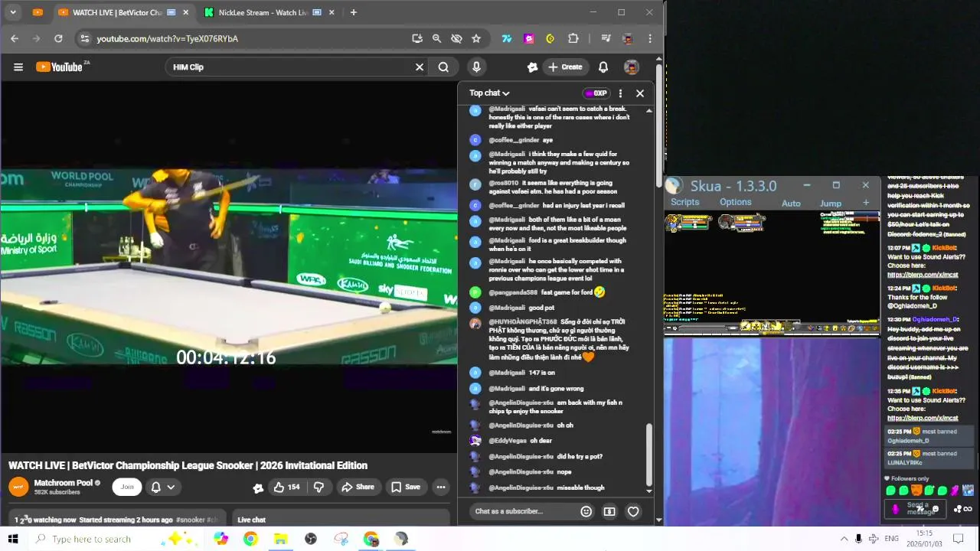Save the video to a playlist

405,487
